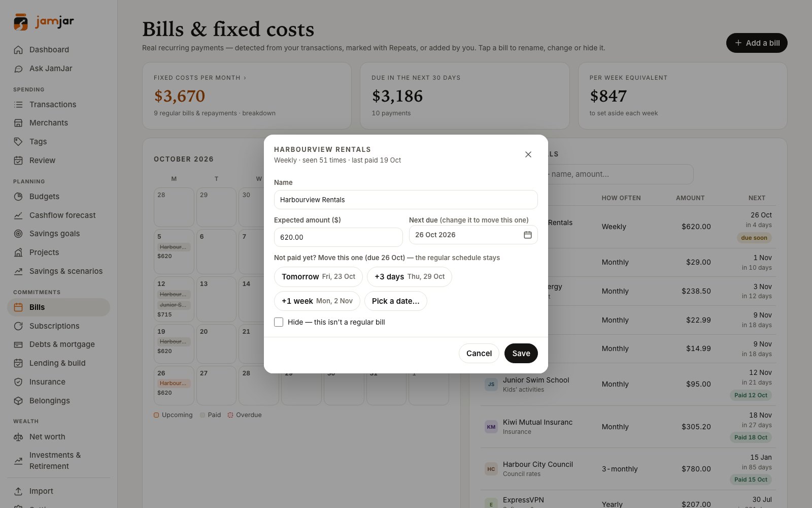Open Savings & scenarios page
The height and width of the screenshot is (508, 812).
point(58,271)
